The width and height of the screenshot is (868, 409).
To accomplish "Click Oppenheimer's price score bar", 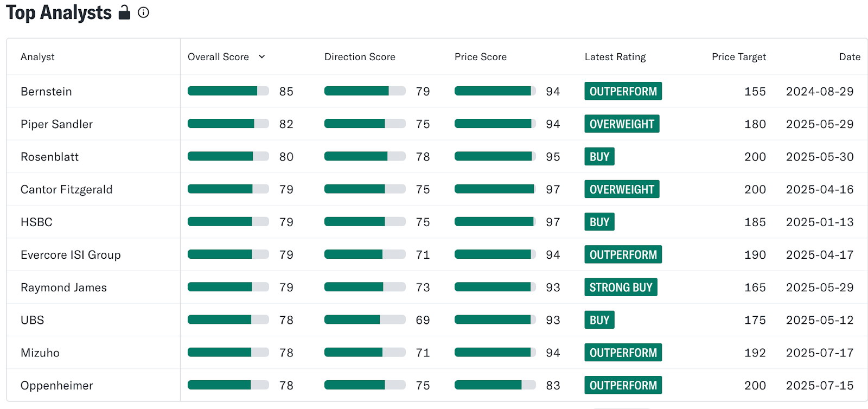I will (x=495, y=385).
